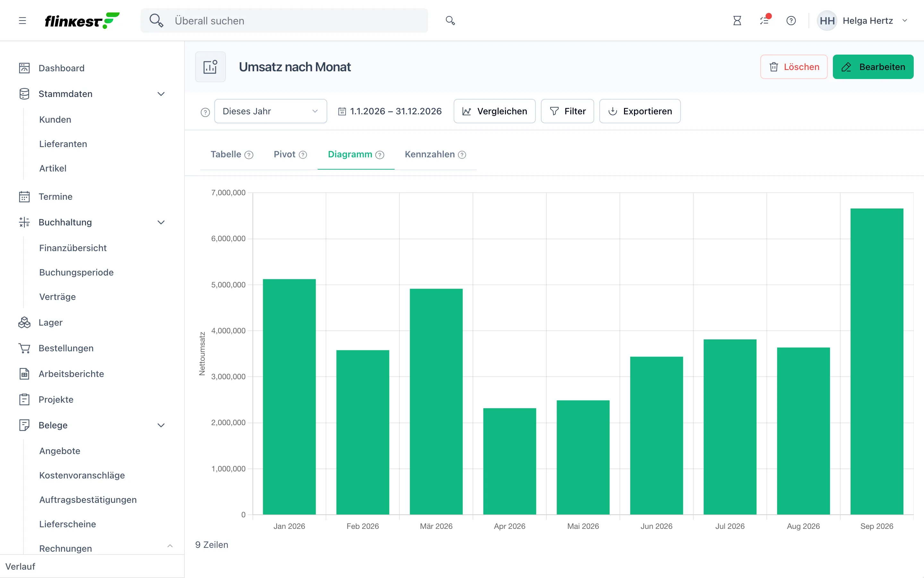Screen dimensions: 924x578
Task: Open Verträge in the sidebar
Action: click(x=57, y=297)
